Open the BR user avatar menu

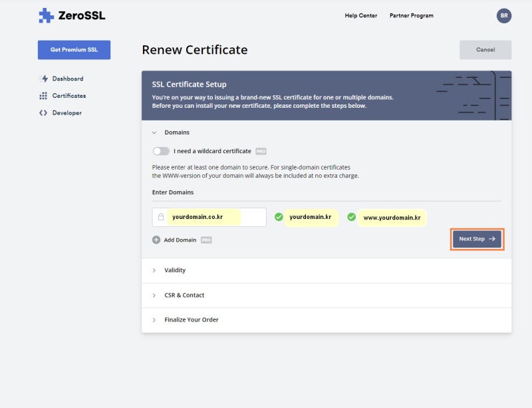[504, 15]
